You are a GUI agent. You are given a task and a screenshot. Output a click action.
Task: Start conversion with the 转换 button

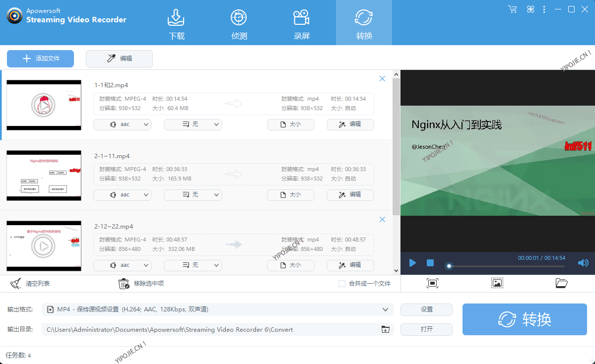tap(525, 319)
